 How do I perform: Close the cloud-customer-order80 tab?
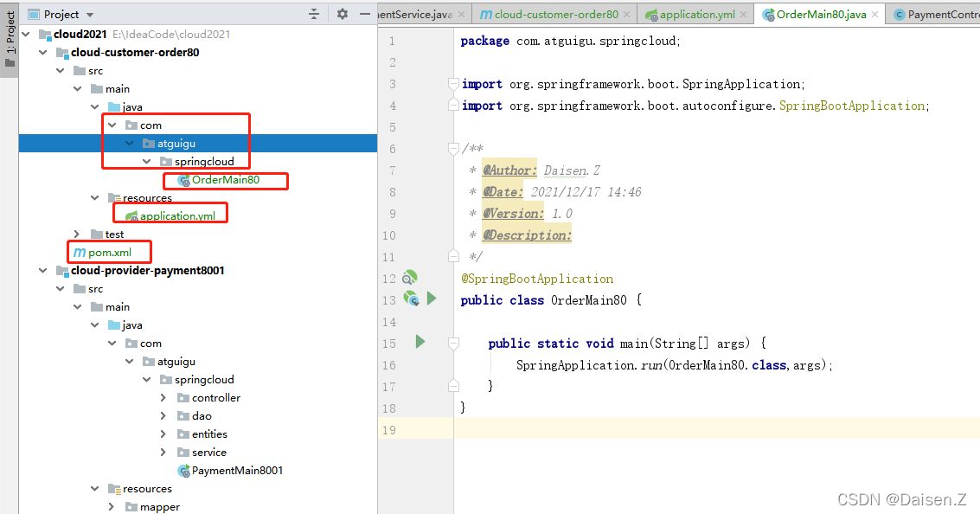click(626, 15)
